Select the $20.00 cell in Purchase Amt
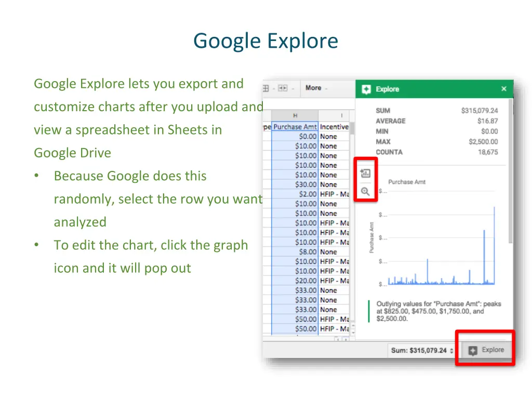 coord(295,281)
